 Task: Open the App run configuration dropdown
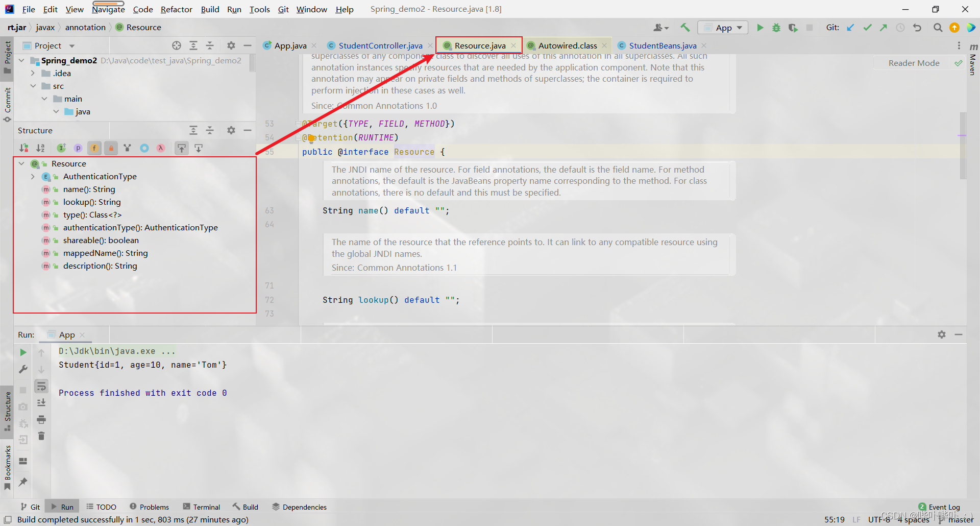[x=723, y=28]
